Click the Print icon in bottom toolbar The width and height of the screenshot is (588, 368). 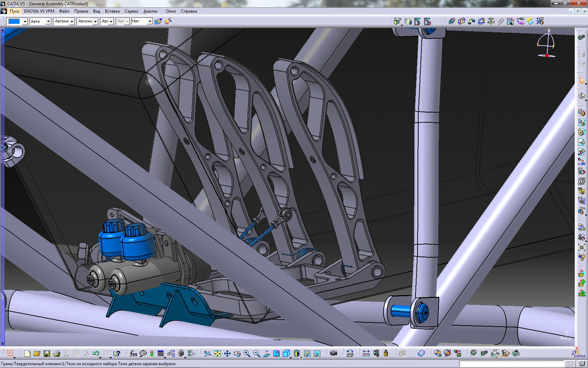click(56, 354)
